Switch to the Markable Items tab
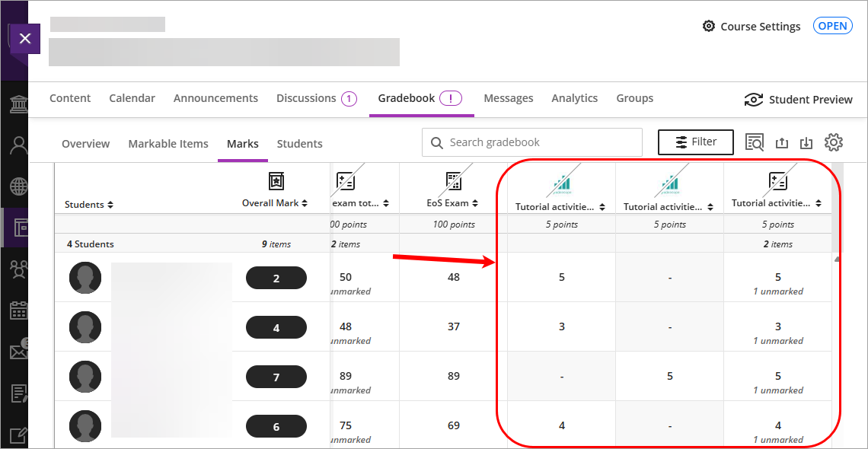 [168, 144]
